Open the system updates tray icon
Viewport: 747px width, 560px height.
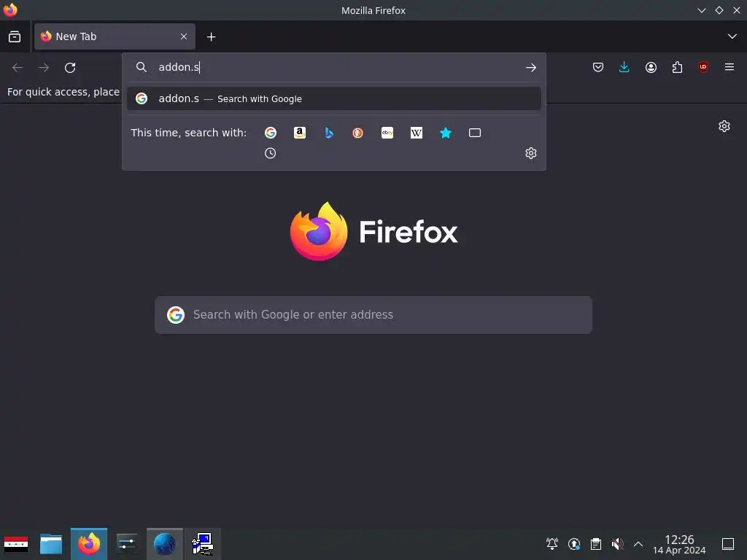coord(574,544)
